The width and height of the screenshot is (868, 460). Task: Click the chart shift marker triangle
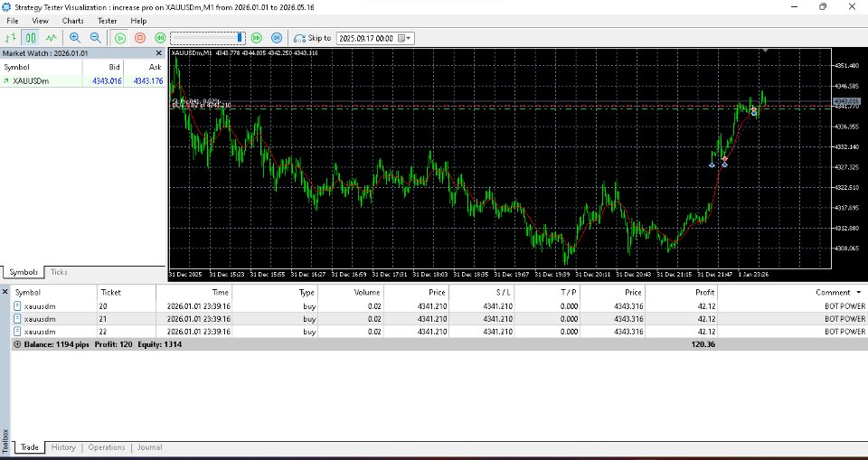(x=766, y=51)
